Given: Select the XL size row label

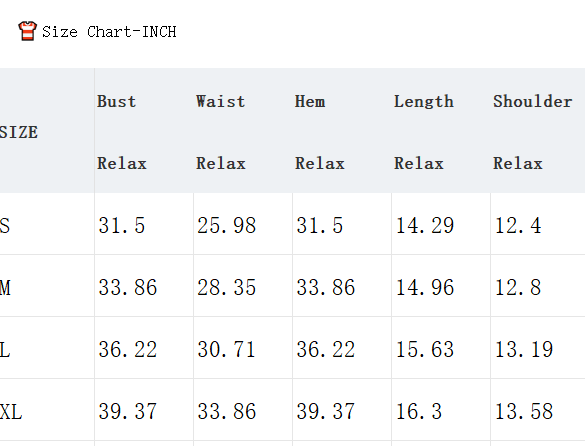Looking at the screenshot, I should click(x=11, y=412).
